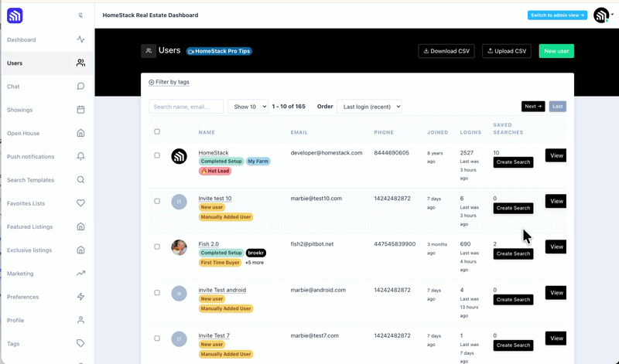Open the account avatar dropdown menu
Screen dimensions: 619x364
coord(604,15)
